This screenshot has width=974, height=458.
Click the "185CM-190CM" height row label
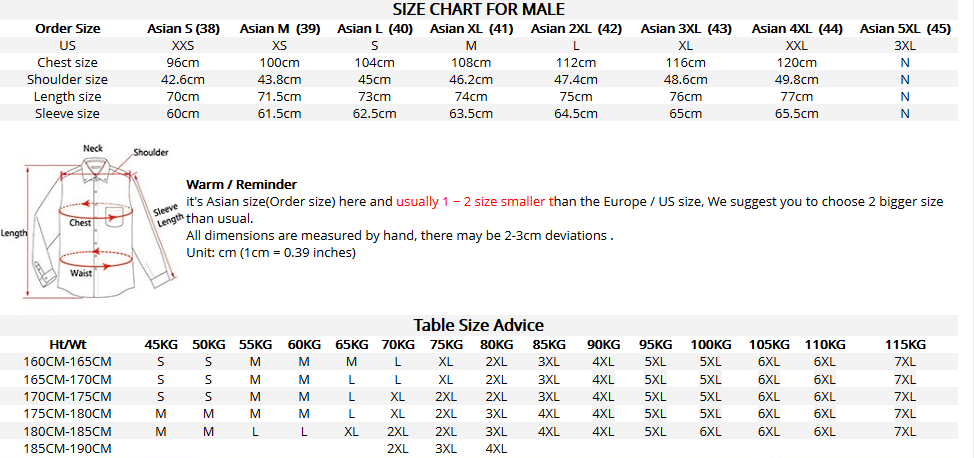tap(68, 449)
